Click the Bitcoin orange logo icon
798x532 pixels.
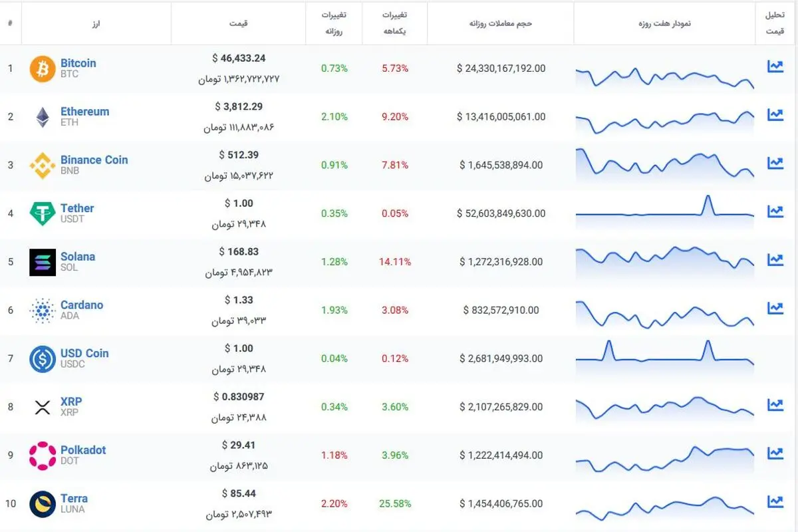tap(43, 69)
